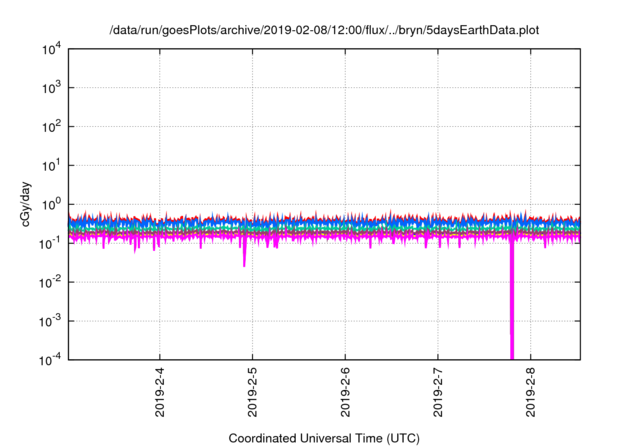Click the 2019-2-4 date tick label
Viewport: 640px width, 448px height.
[x=160, y=392]
